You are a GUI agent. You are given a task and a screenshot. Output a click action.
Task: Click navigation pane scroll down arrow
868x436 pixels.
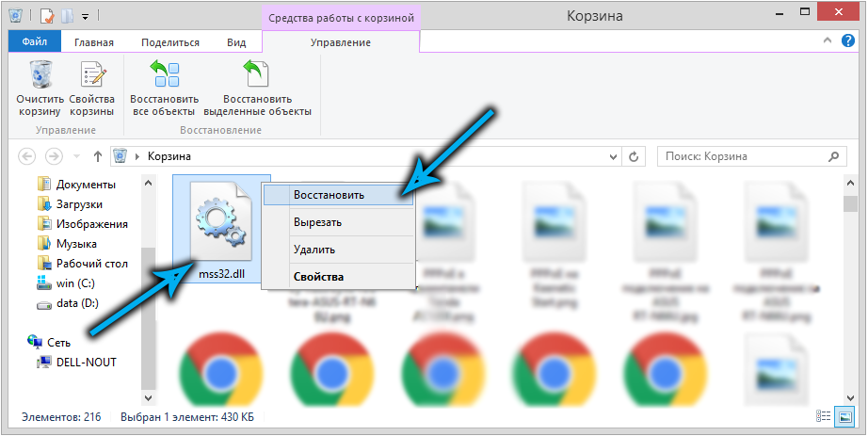149,397
